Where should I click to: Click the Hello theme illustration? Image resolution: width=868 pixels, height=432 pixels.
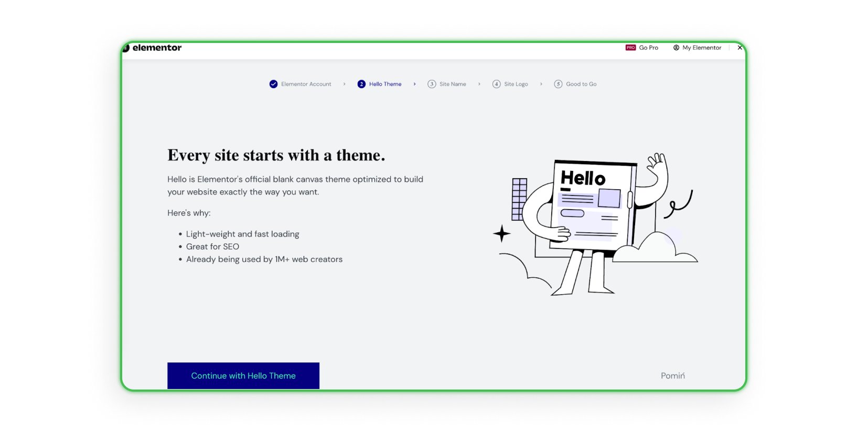[595, 224]
